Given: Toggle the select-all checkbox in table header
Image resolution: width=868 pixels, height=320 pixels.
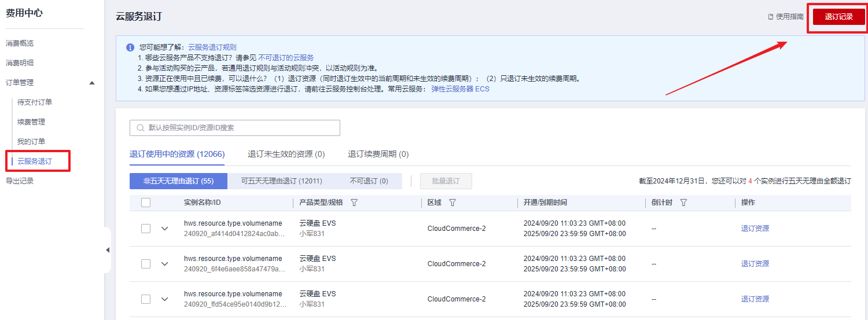Looking at the screenshot, I should (146, 203).
